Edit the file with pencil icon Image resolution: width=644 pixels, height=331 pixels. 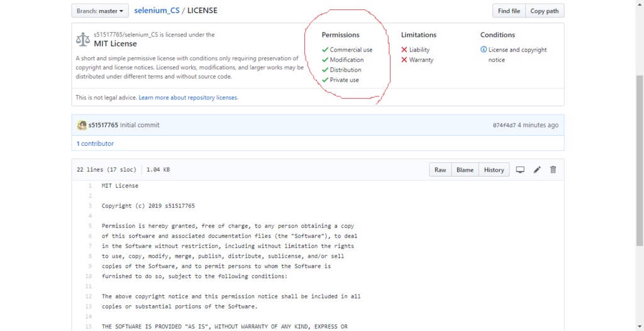point(537,169)
